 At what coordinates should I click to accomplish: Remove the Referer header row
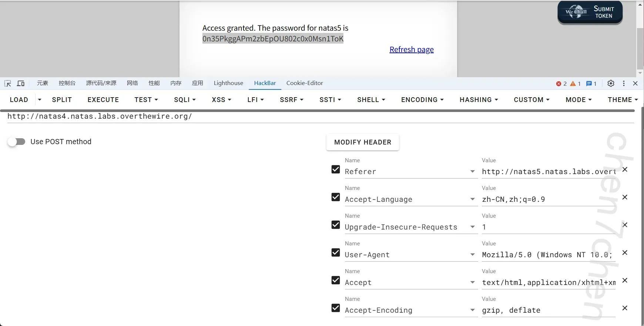625,170
